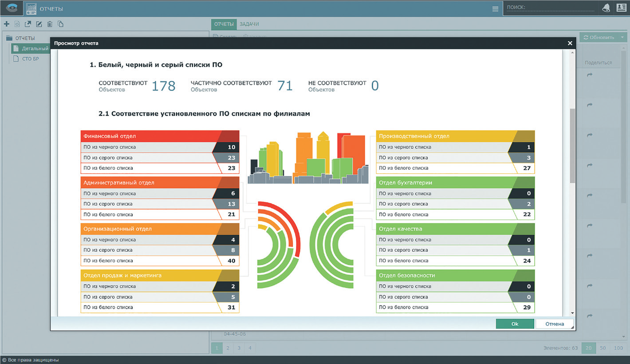Open the hamburger menu icon
The height and width of the screenshot is (364, 630).
pos(495,8)
